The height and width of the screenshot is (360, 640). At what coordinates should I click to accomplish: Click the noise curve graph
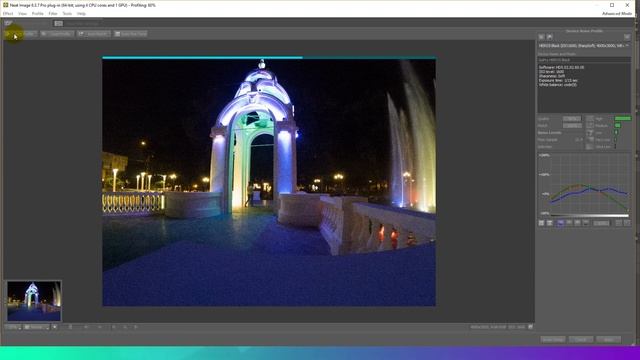(584, 184)
